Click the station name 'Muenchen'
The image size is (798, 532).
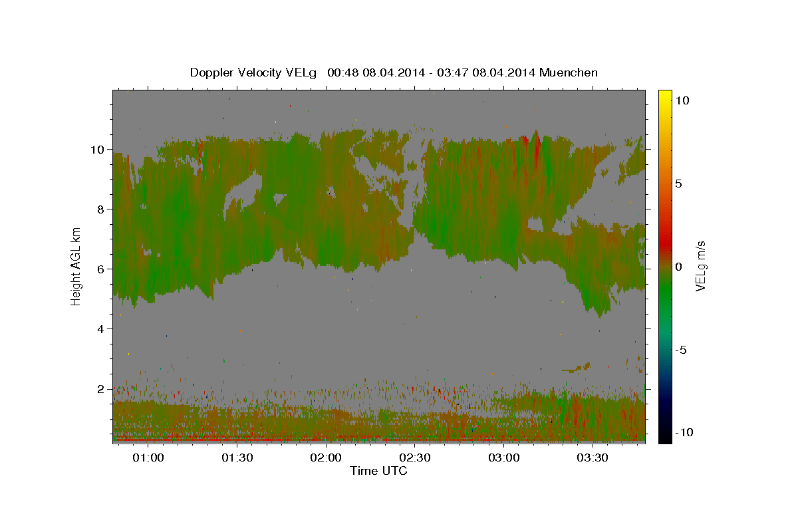[569, 72]
